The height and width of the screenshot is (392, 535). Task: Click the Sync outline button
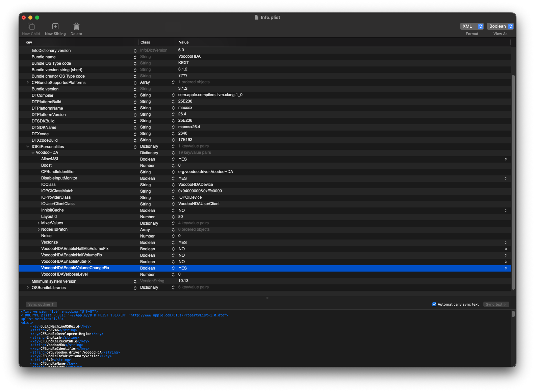coord(41,304)
